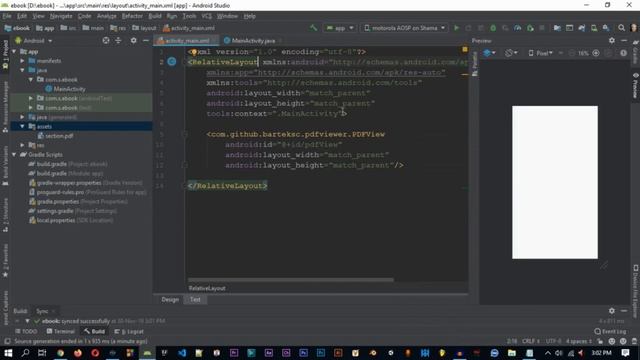Open the Refactor menu
Viewport: 640px width, 360px height.
click(x=132, y=16)
